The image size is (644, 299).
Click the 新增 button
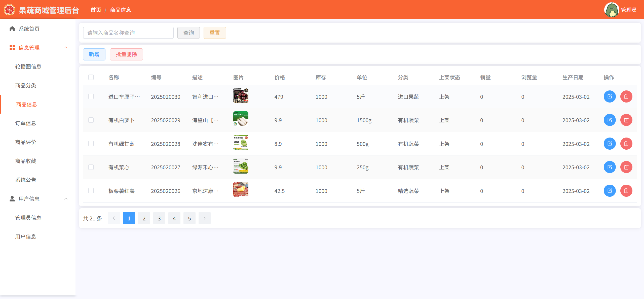click(x=94, y=54)
